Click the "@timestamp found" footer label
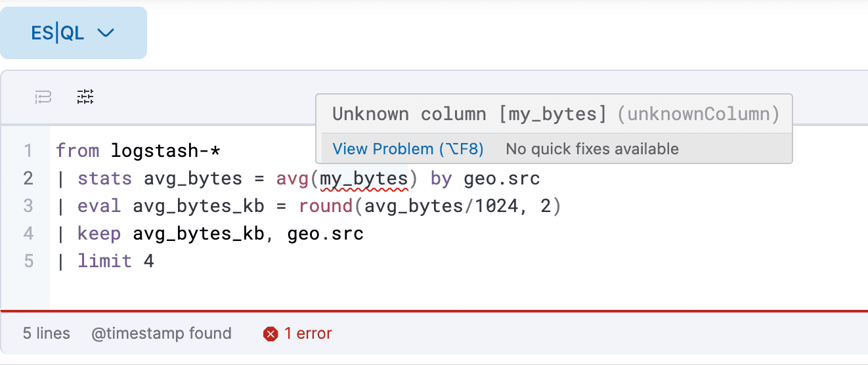The image size is (868, 365). [x=162, y=333]
